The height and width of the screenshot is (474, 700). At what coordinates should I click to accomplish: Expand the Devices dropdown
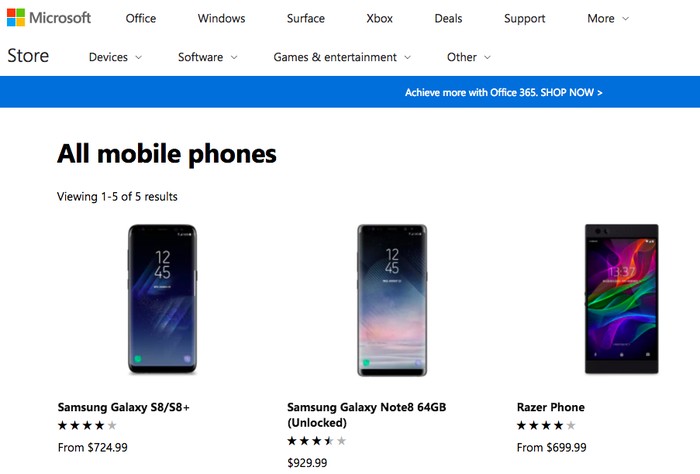(x=115, y=57)
